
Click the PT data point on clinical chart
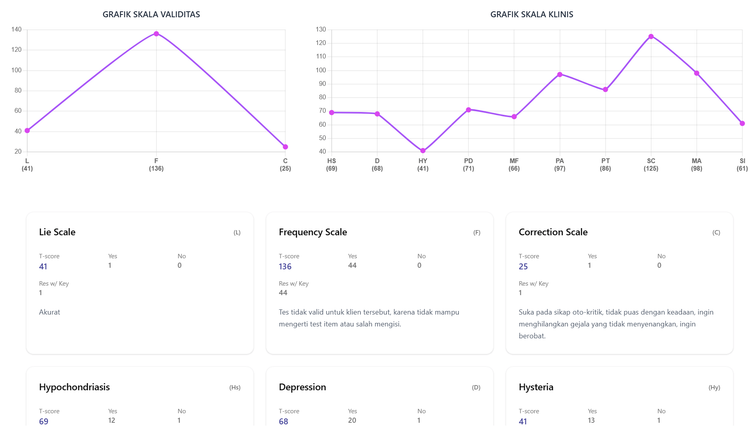(606, 90)
